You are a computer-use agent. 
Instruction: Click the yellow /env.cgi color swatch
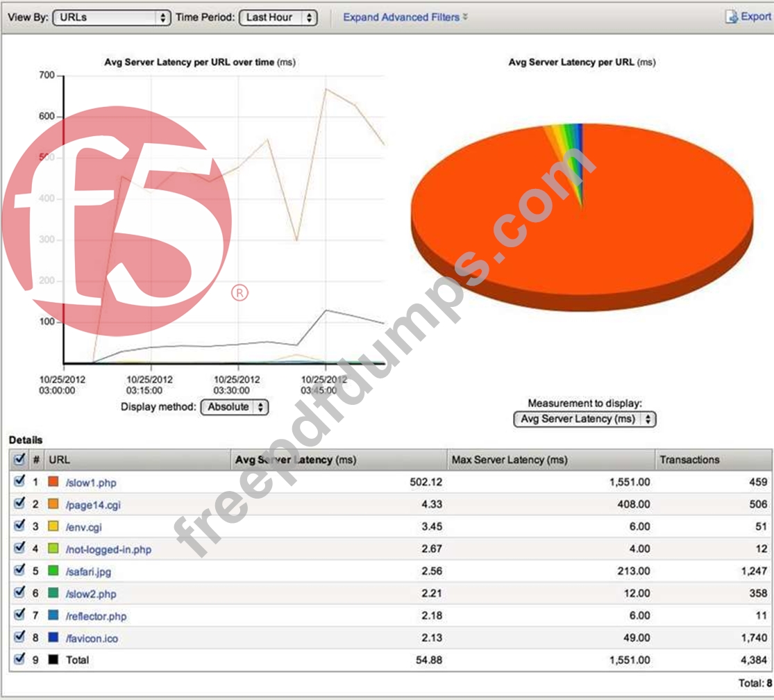point(53,526)
